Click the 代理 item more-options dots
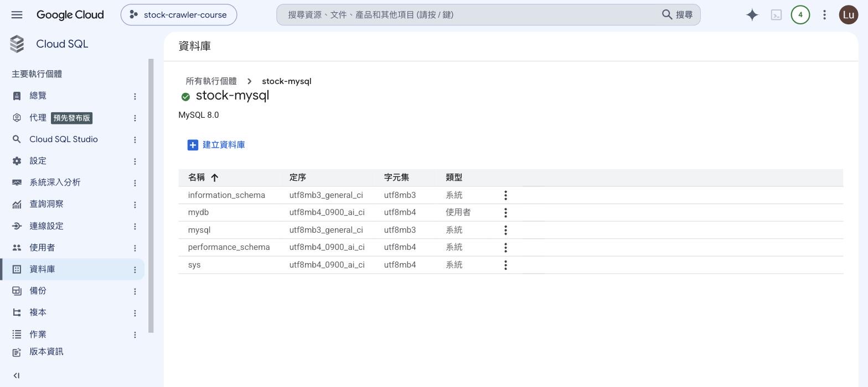Image resolution: width=868 pixels, height=387 pixels. coord(135,118)
